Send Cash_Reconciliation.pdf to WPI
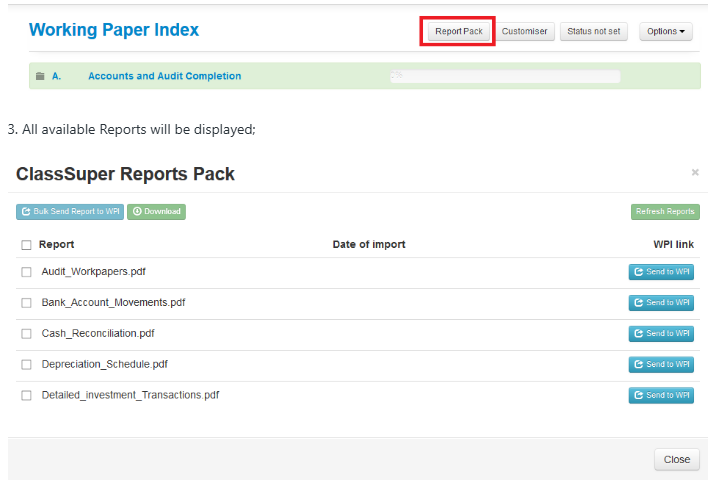712x482 pixels. tap(661, 334)
